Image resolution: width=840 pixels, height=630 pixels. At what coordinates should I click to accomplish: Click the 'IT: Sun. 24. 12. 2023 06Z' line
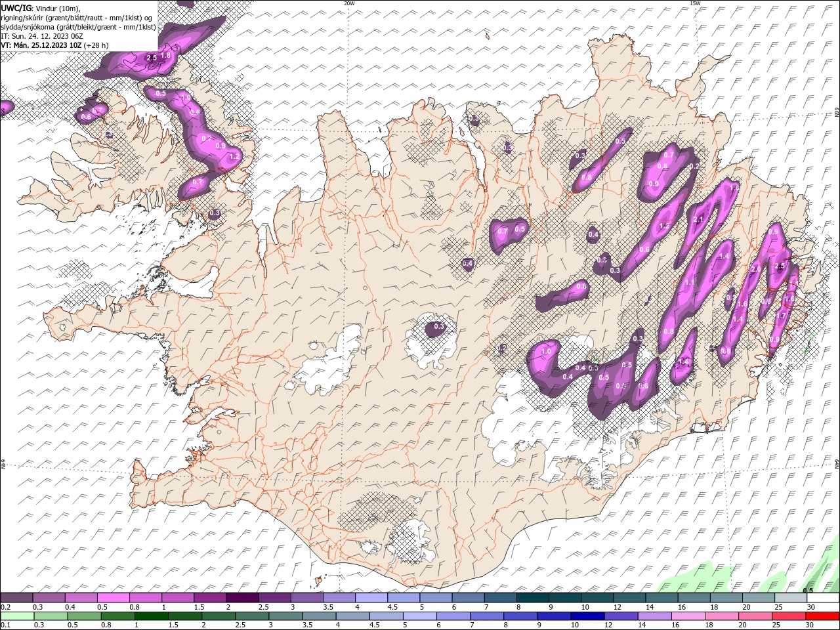pyautogui.click(x=41, y=36)
